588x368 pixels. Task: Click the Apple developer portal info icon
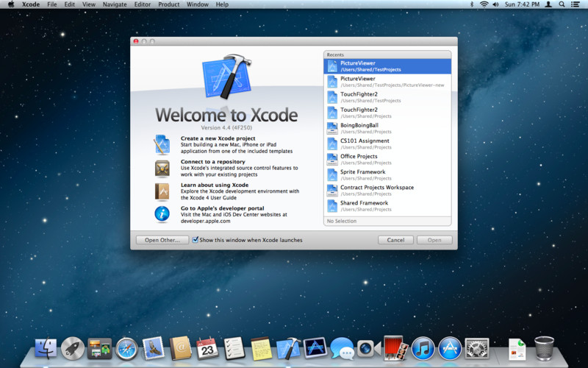coord(162,214)
